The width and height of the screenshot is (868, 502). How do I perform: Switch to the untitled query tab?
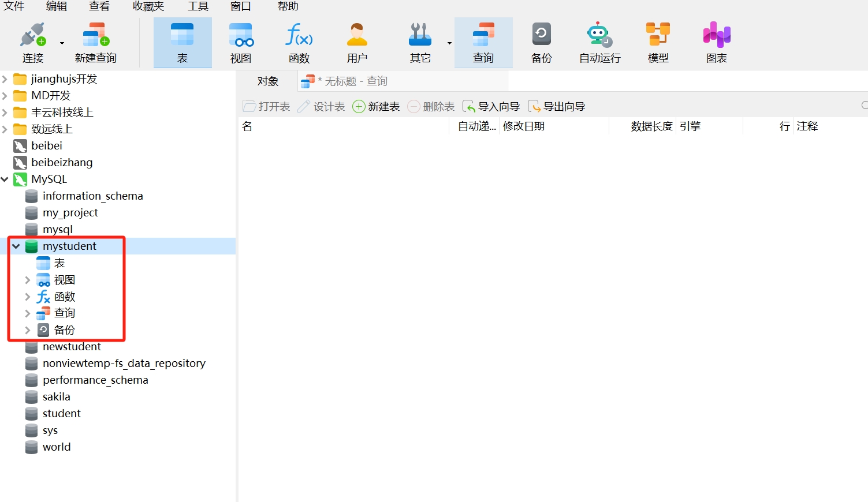[x=352, y=81]
